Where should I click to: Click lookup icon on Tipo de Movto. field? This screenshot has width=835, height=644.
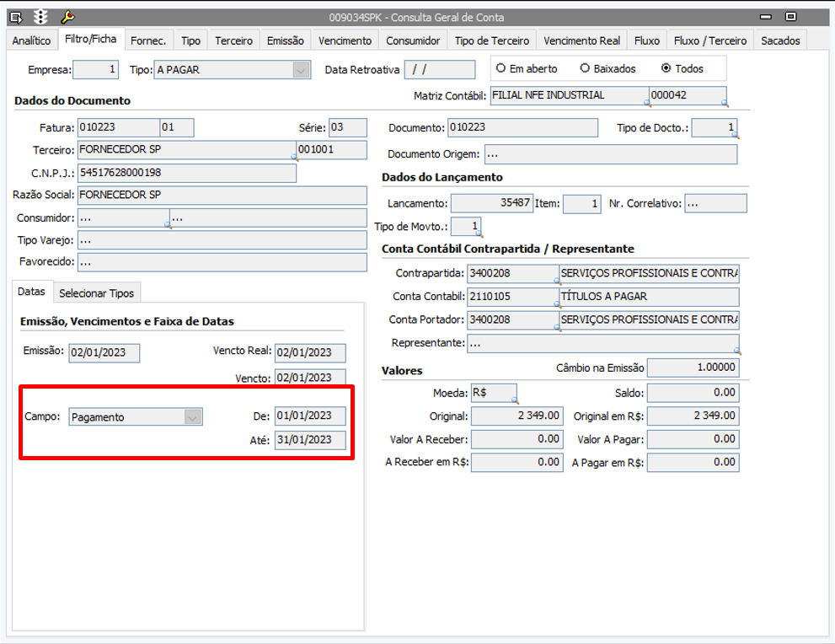[479, 233]
